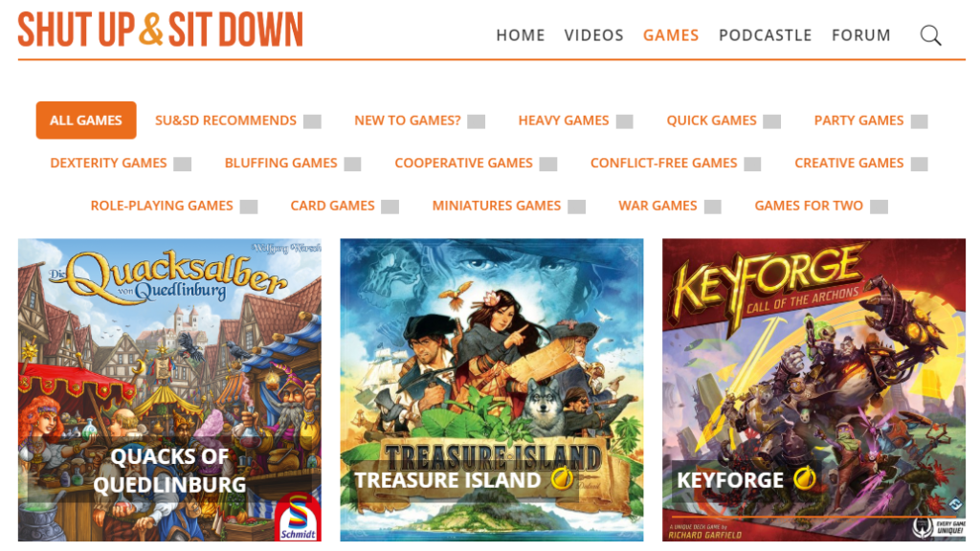Click gray icon next to Party Games
The width and height of the screenshot is (980, 551).
pos(919,121)
